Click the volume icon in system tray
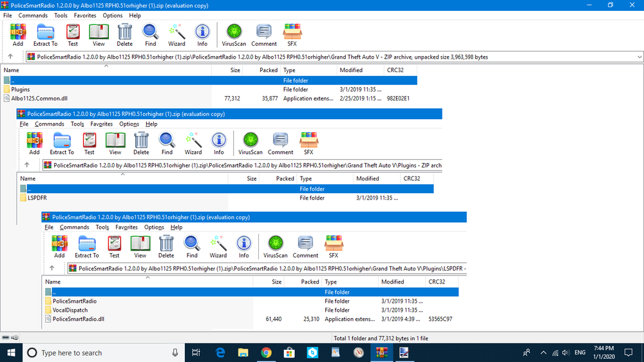 coord(565,352)
